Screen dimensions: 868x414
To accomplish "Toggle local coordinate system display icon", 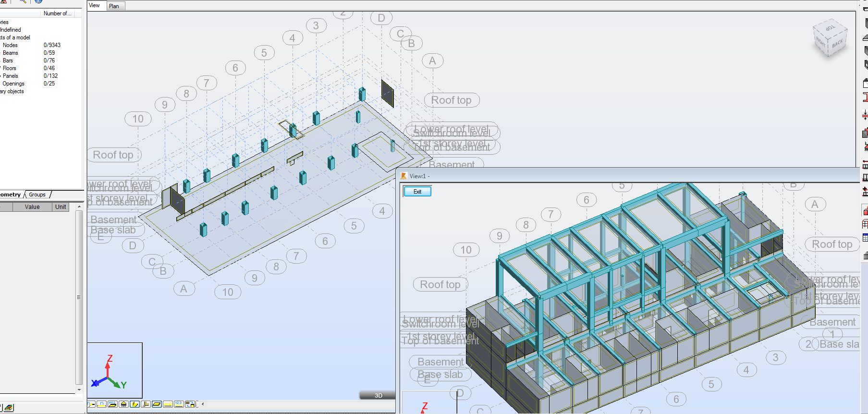I will pyautogui.click(x=146, y=404).
